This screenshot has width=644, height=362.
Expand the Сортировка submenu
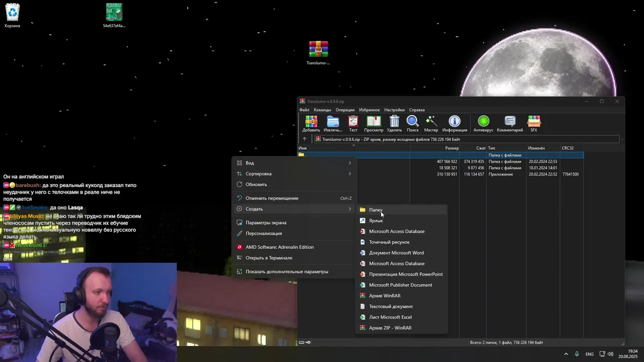pos(294,173)
